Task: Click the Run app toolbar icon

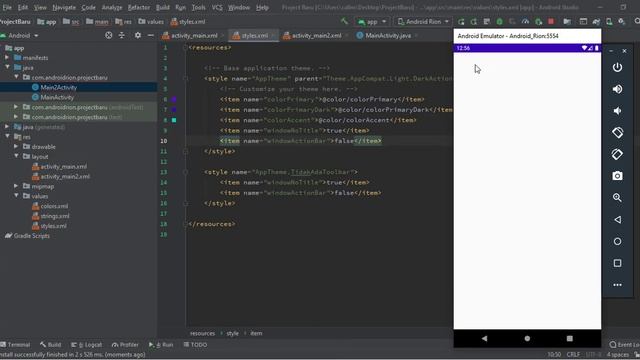Action: [x=461, y=21]
